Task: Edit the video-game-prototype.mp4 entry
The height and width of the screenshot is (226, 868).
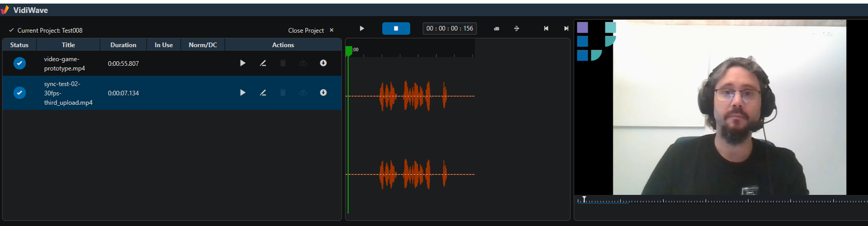Action: (x=263, y=63)
